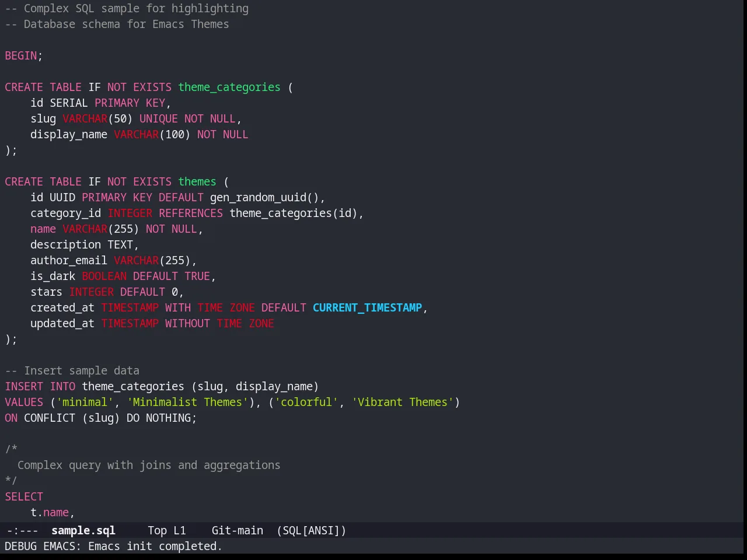This screenshot has width=747, height=560.
Task: Click WITHOUT keyword in updated_at line
Action: click(x=187, y=323)
